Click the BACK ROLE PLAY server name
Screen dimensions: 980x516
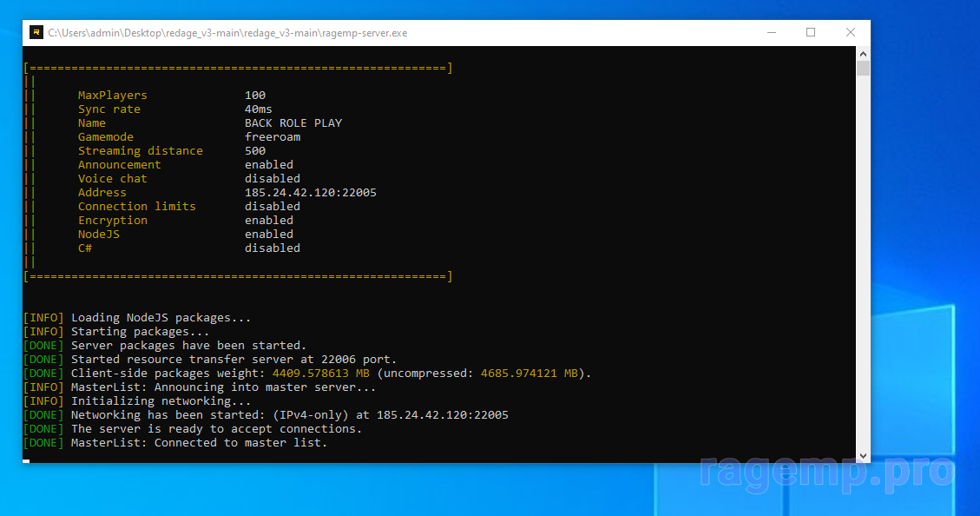pos(293,123)
